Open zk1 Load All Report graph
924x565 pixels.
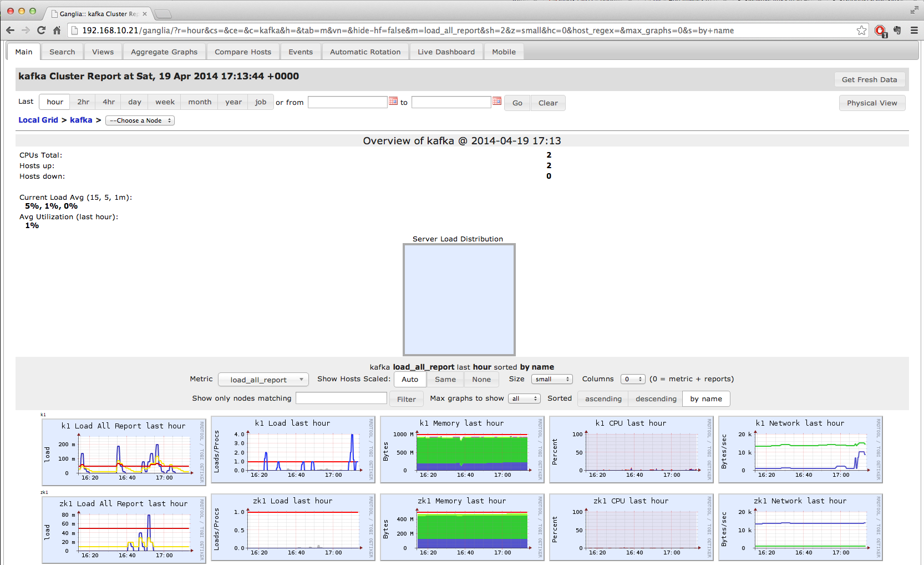point(124,530)
